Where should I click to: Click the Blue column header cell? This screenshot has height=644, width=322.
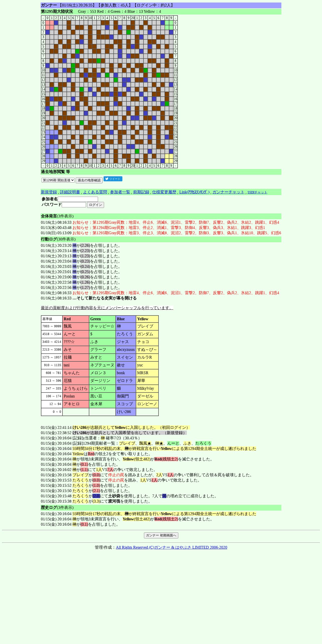point(126,319)
